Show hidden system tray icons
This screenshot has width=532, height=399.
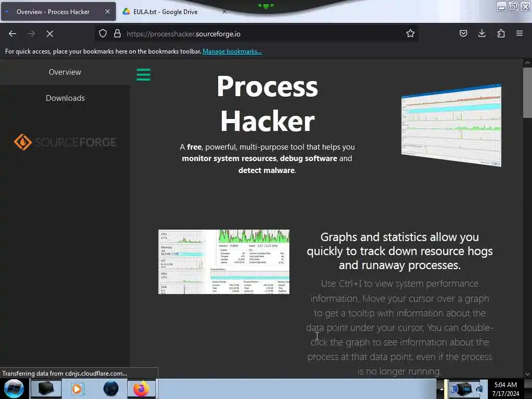click(442, 389)
